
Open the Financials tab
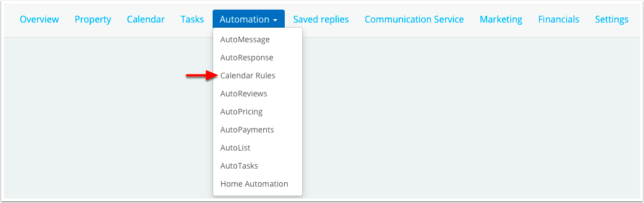click(559, 19)
